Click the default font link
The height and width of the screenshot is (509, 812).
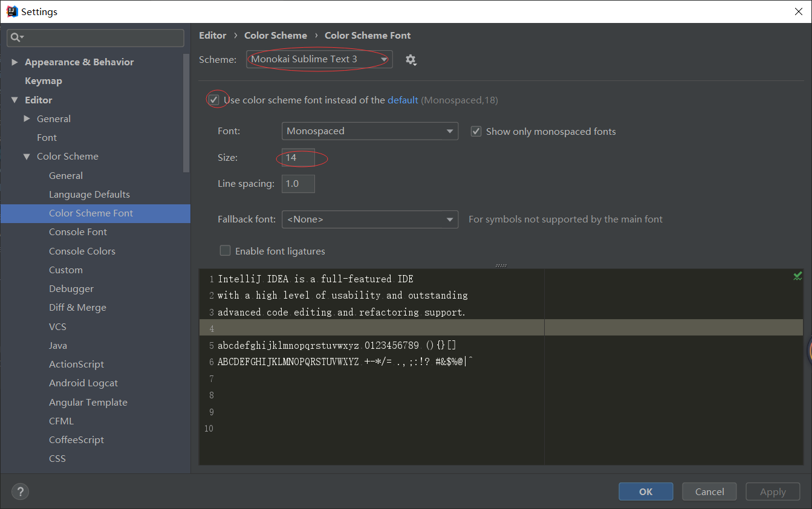point(403,100)
